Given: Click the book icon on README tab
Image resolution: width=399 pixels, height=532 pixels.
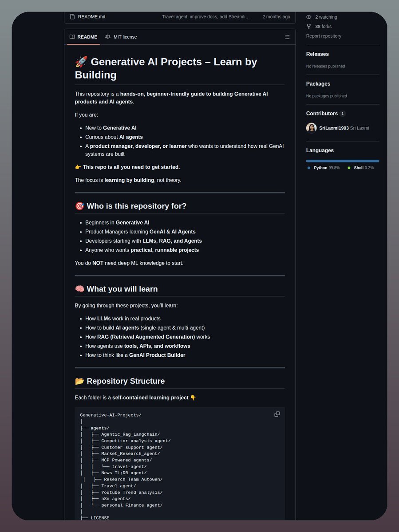Looking at the screenshot, I should tap(72, 37).
